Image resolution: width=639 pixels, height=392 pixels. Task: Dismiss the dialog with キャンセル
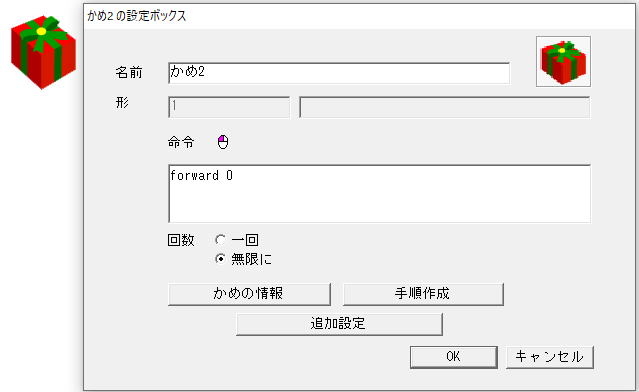pyautogui.click(x=550, y=357)
